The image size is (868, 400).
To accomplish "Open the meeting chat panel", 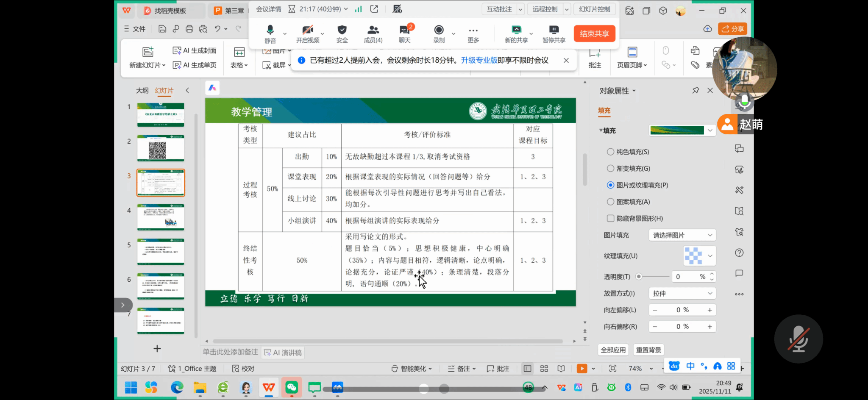I will [x=404, y=30].
